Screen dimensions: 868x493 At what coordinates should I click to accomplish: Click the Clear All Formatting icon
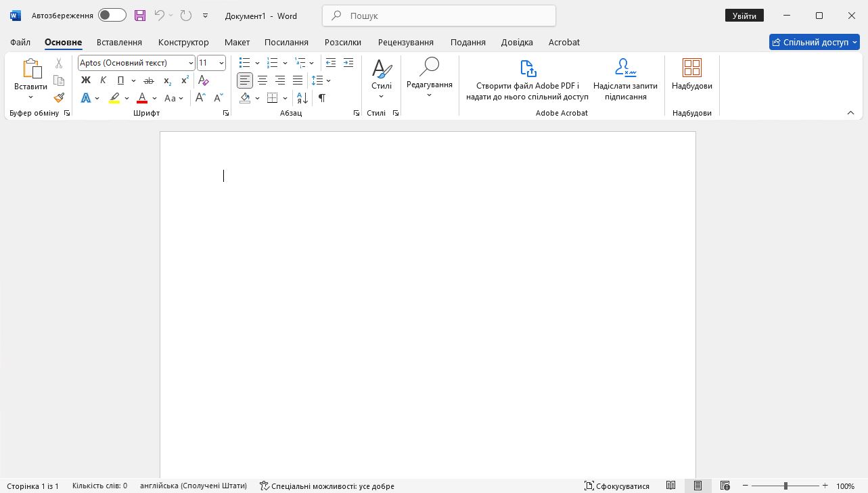(x=204, y=80)
